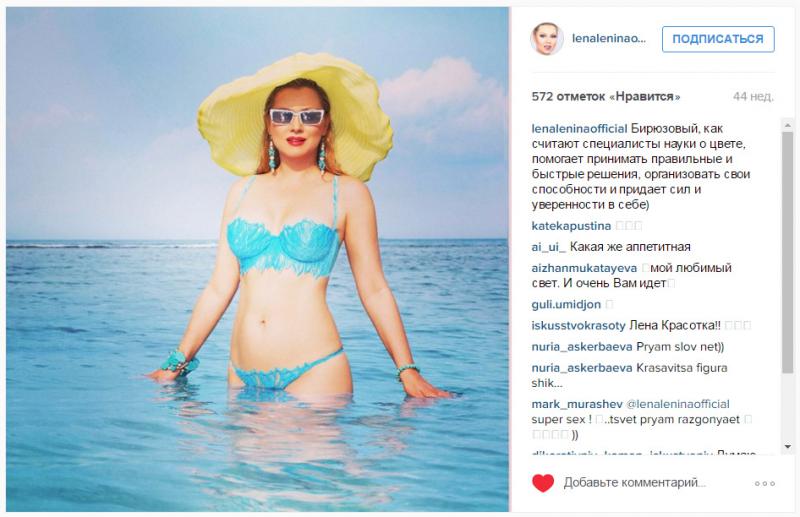The height and width of the screenshot is (517, 800).
Task: Open aizhanmukatayeva commenter profile
Action: (x=584, y=268)
